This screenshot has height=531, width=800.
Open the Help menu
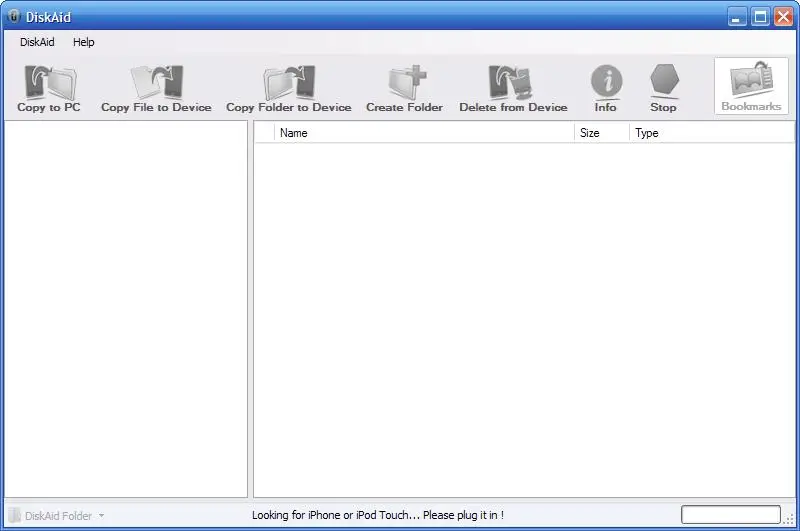point(84,42)
